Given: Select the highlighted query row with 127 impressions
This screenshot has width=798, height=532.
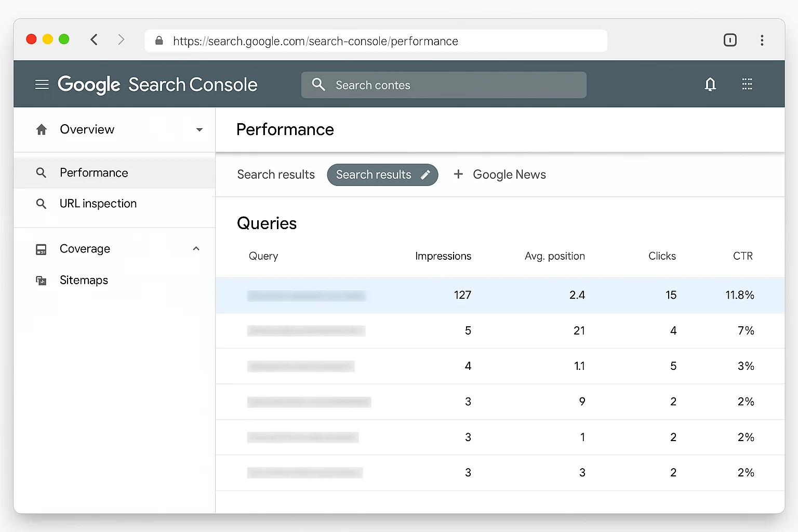Looking at the screenshot, I should [x=499, y=295].
